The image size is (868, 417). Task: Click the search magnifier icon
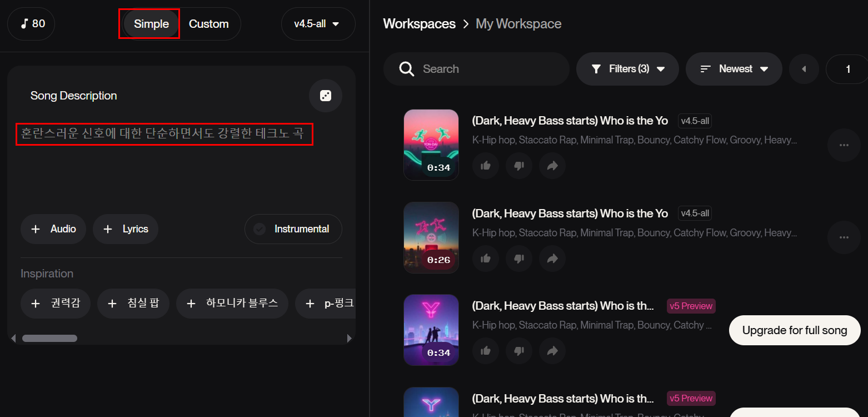[407, 69]
